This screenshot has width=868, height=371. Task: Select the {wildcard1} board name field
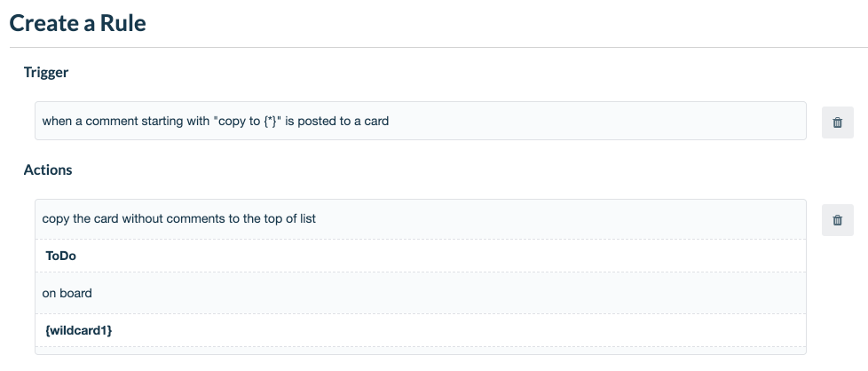point(421,330)
